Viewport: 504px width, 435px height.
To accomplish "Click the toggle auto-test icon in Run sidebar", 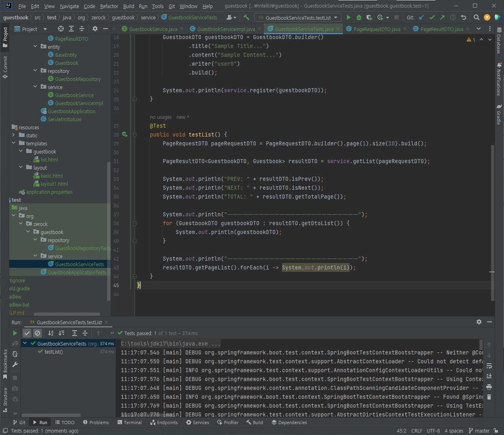I will [15, 354].
